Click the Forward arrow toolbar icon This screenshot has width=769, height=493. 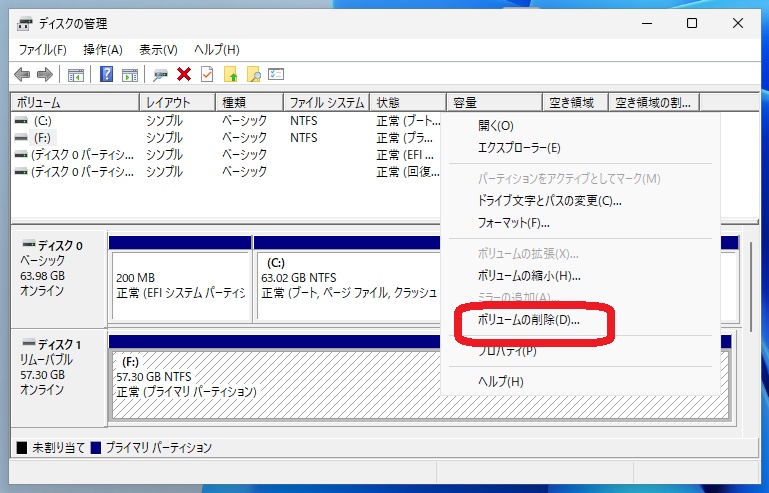pyautogui.click(x=45, y=75)
